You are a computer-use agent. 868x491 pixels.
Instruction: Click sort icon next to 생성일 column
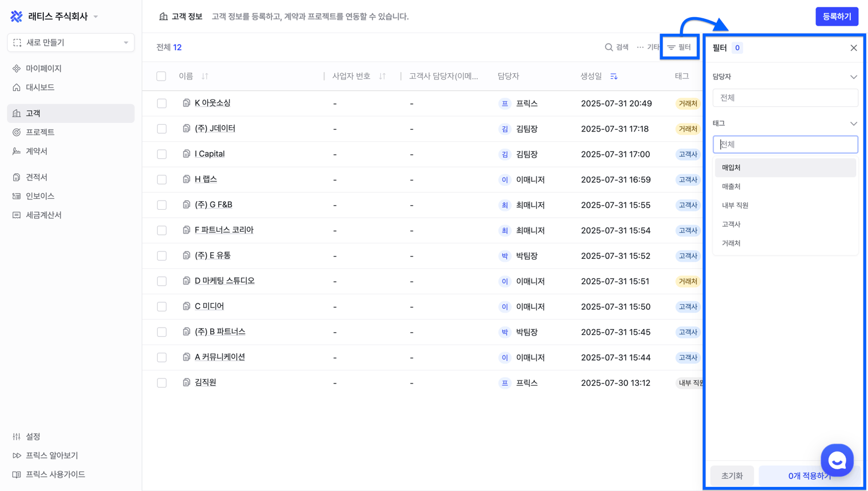[614, 77]
